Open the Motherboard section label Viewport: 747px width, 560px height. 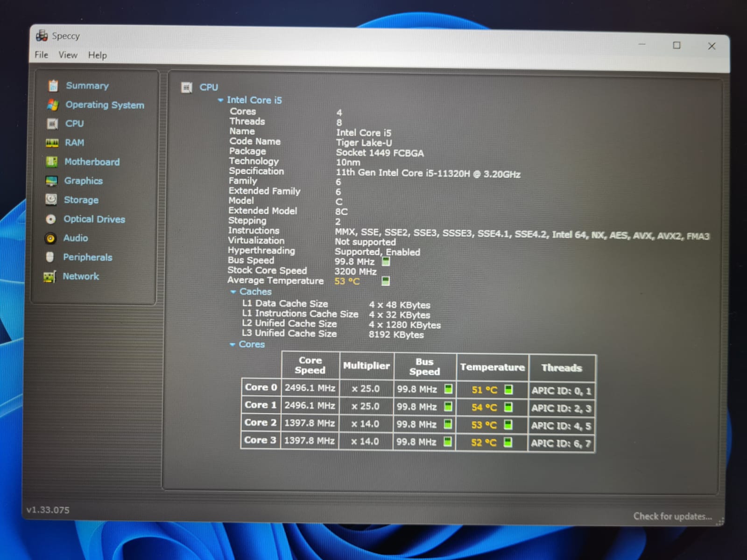pos(92,162)
